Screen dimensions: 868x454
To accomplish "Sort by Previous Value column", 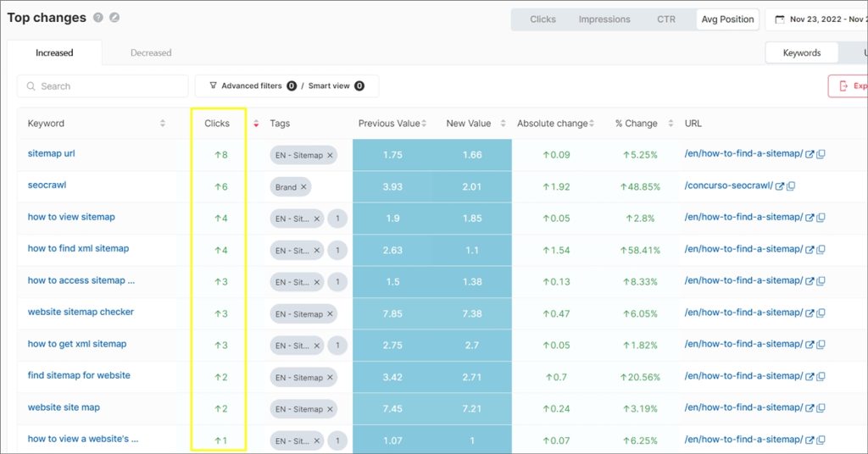I will pos(424,124).
